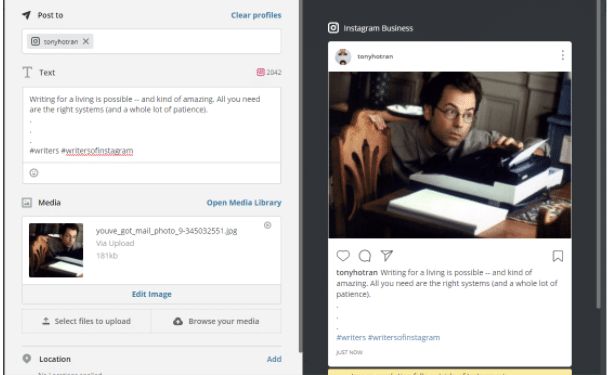Click the preview post image

tap(450, 155)
